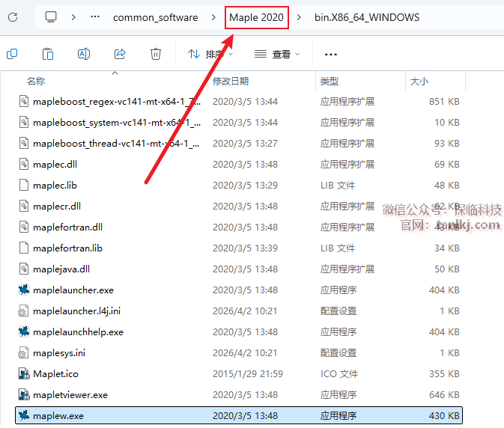Go to the Maple 2020 breadcrumb folder
Image resolution: width=504 pixels, height=428 pixels.
click(x=257, y=17)
